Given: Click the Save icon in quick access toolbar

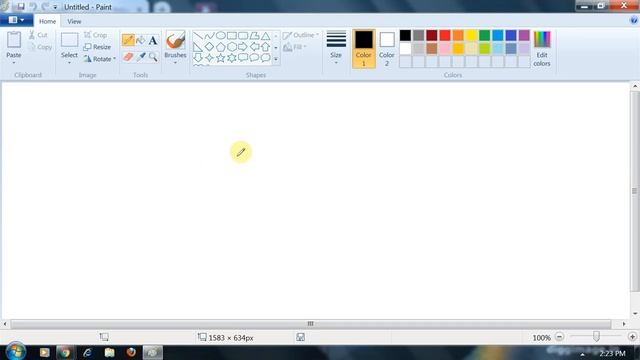Looking at the screenshot, I should 20,7.
